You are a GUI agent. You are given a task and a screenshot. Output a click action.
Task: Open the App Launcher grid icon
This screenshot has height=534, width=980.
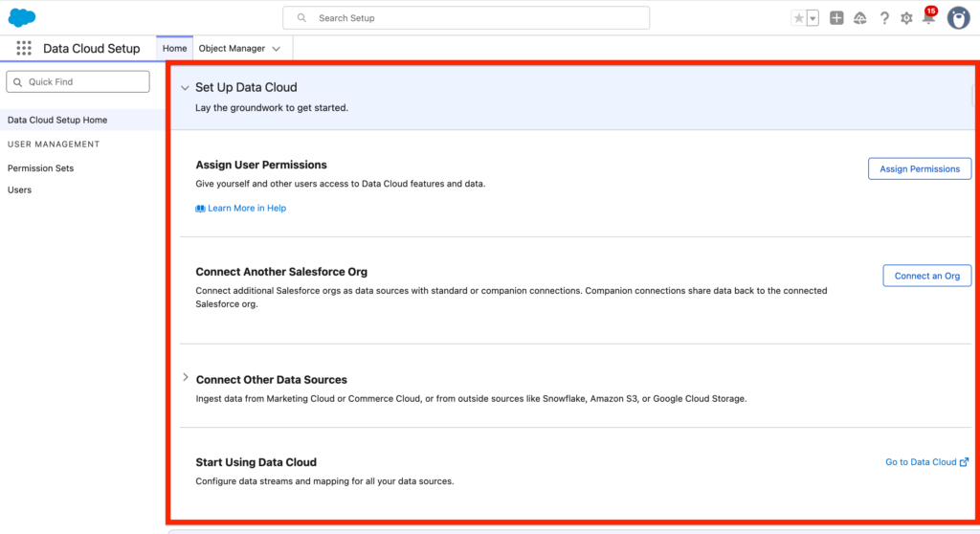pyautogui.click(x=24, y=49)
